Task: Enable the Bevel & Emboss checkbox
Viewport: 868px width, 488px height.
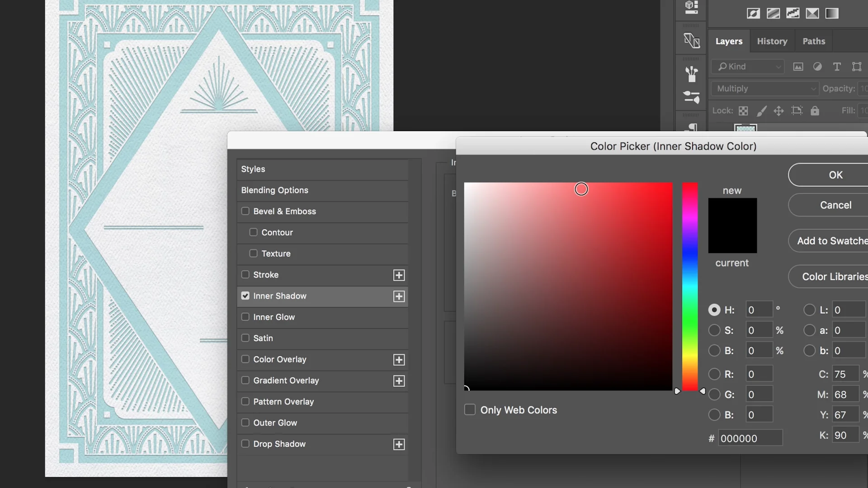Action: 245,211
